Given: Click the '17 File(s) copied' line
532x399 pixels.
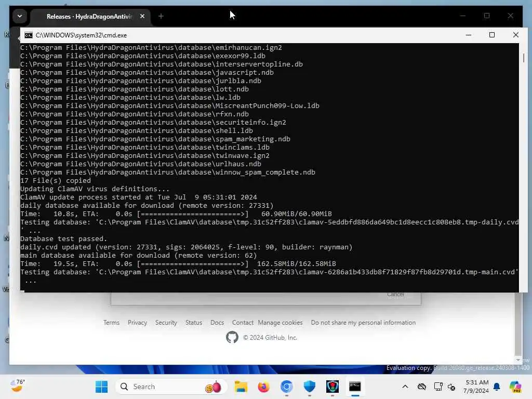Looking at the screenshot, I should [x=56, y=180].
